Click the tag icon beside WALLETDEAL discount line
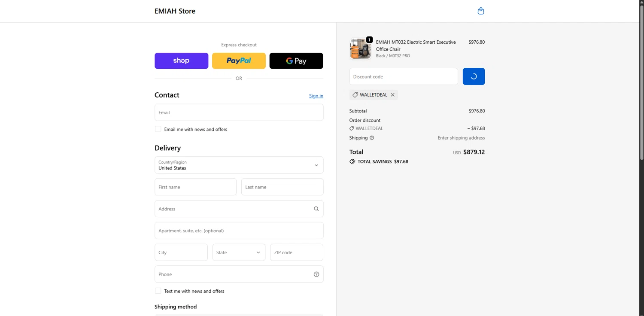Viewport: 644px width, 316px height. (352, 128)
